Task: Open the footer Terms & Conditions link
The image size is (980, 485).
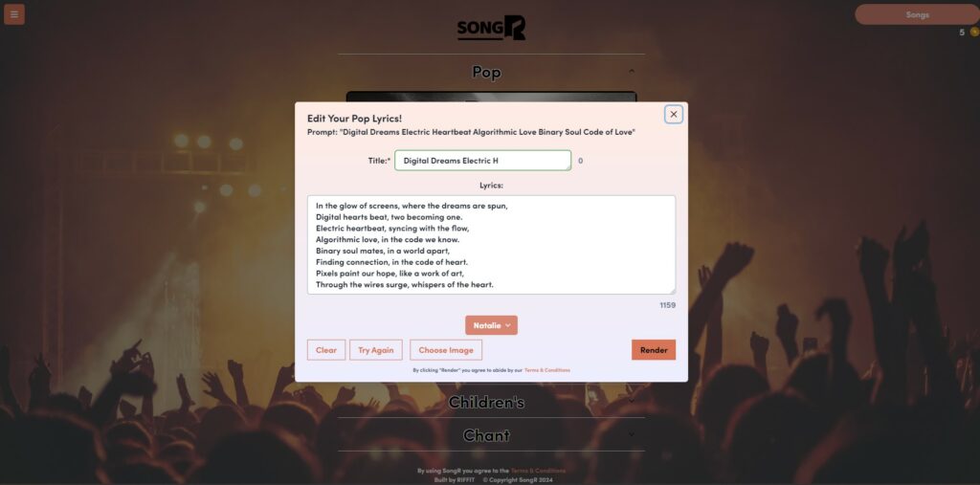Action: (538, 471)
